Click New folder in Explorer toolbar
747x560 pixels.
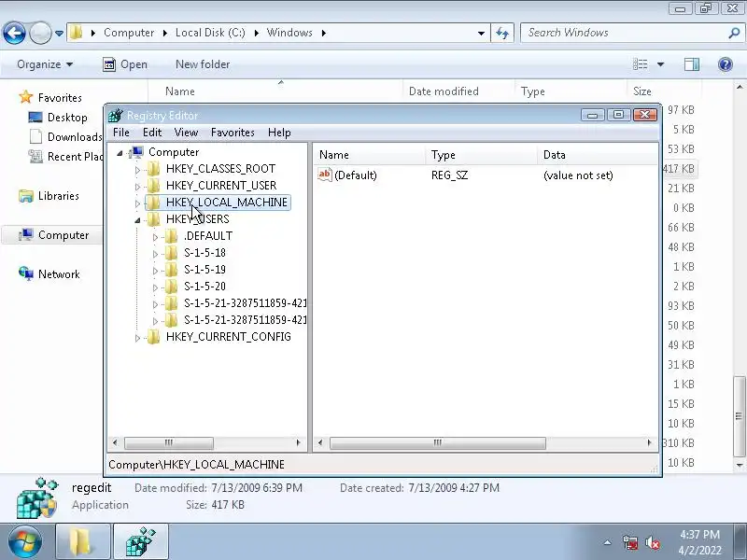(203, 64)
